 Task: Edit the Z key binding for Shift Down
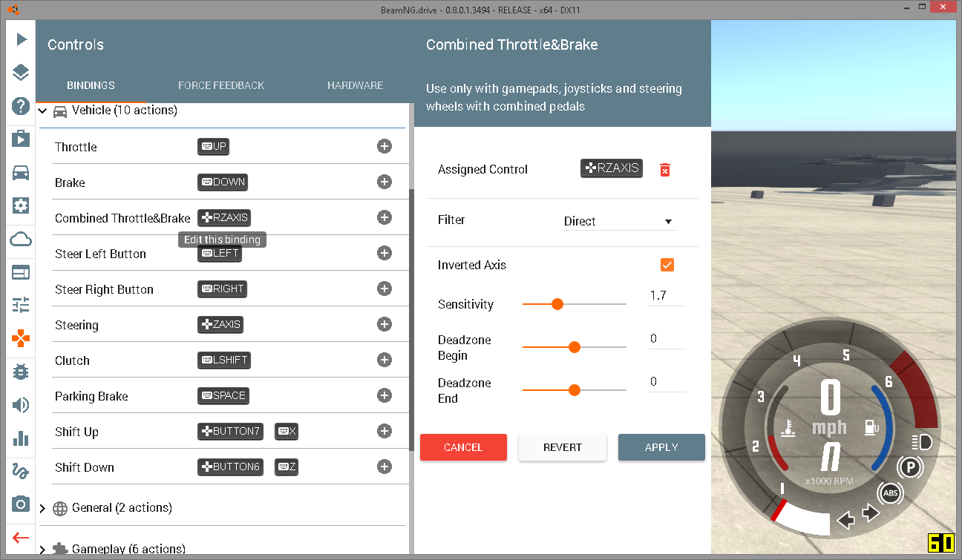(287, 467)
